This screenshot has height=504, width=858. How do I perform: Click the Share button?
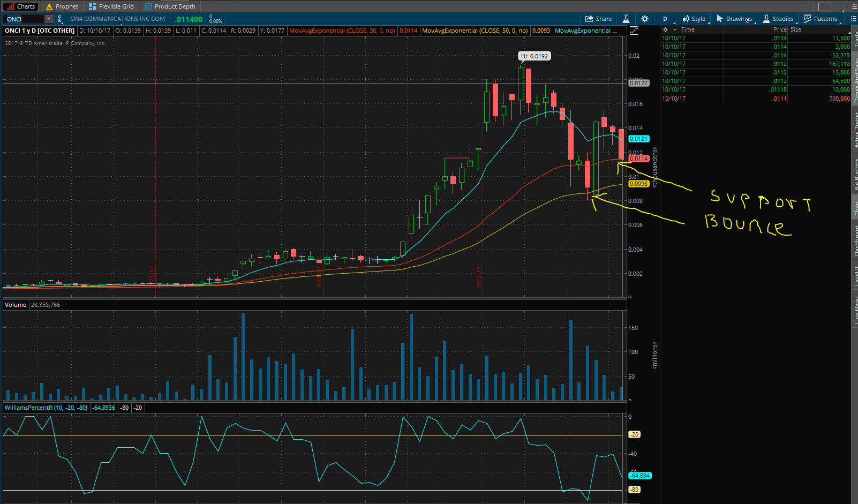pos(598,19)
